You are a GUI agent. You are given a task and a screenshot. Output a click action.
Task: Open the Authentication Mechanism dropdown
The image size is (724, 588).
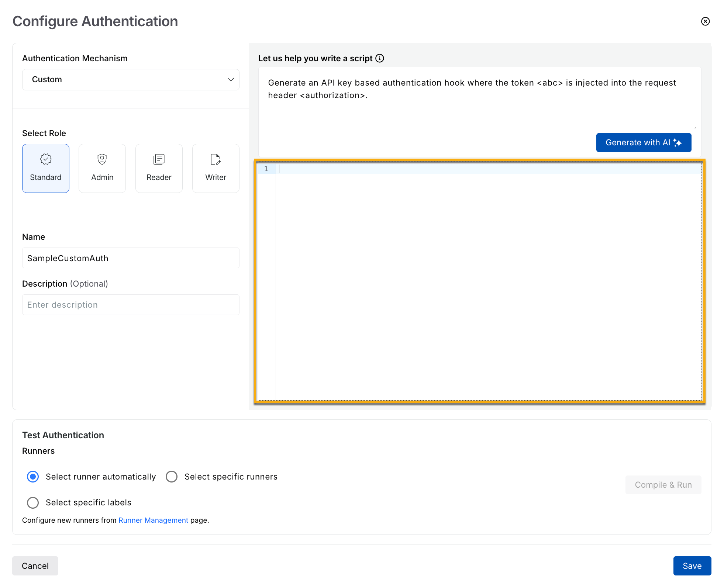(131, 80)
